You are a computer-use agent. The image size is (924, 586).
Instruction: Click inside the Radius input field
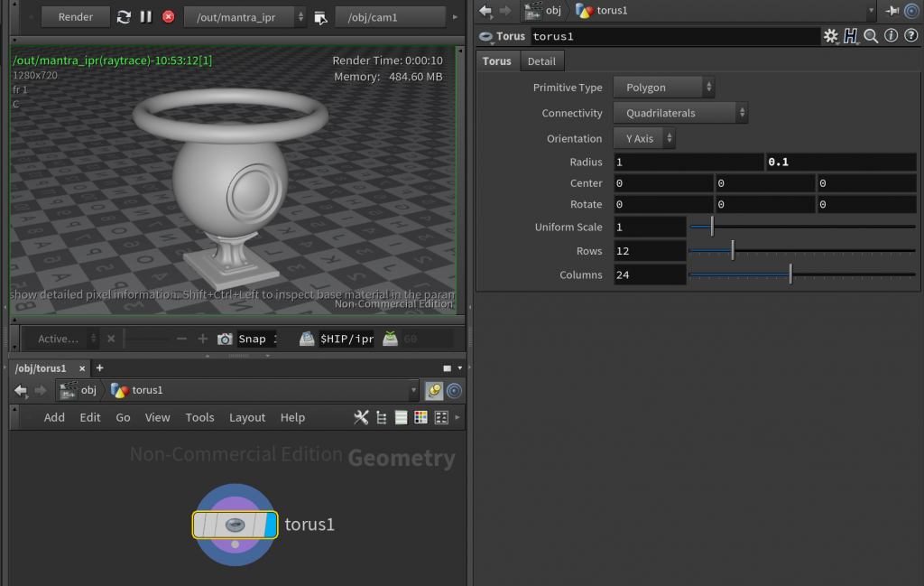(686, 162)
